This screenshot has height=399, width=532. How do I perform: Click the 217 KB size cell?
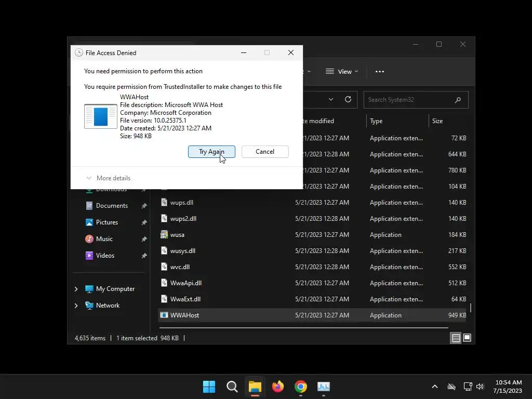pos(457,251)
